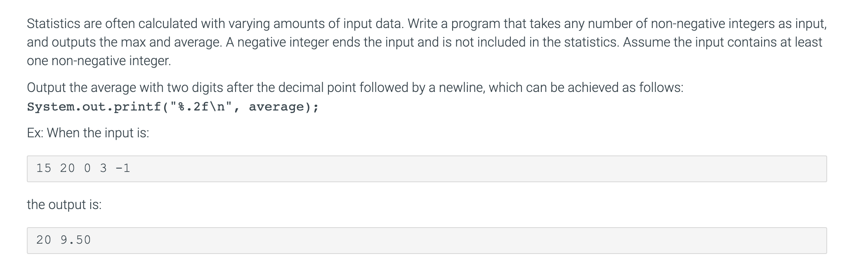Click the '20' value in the sample output box
Image resolution: width=868 pixels, height=268 pixels.
pyautogui.click(x=44, y=240)
